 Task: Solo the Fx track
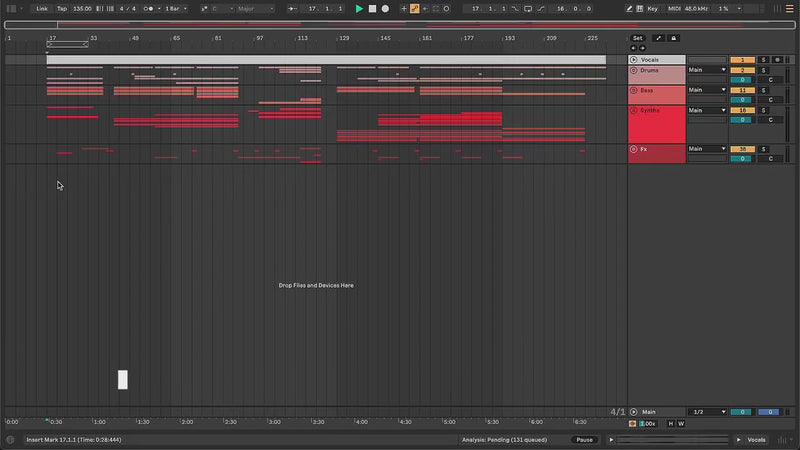pos(763,149)
